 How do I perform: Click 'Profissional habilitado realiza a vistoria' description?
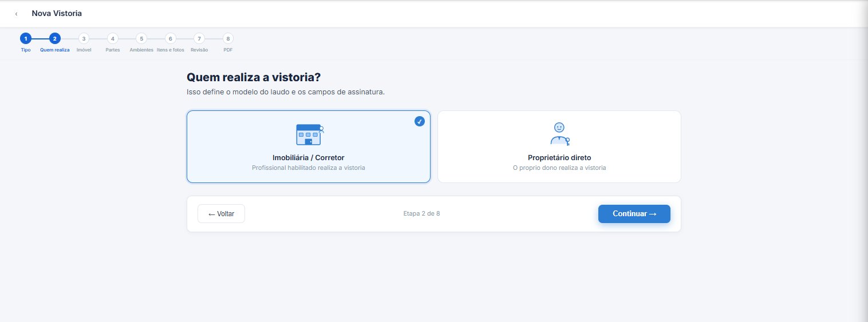tap(309, 168)
